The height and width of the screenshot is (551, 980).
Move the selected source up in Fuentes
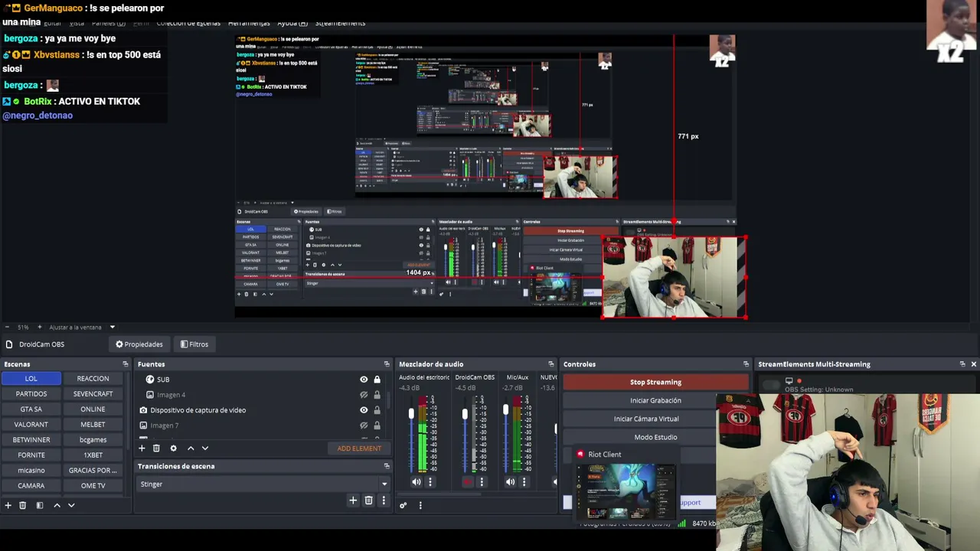click(x=191, y=448)
